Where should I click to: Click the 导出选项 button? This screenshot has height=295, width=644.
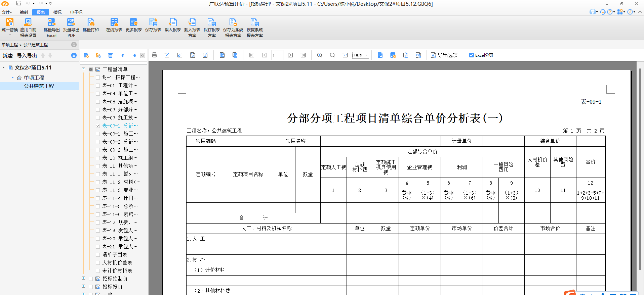pos(444,55)
